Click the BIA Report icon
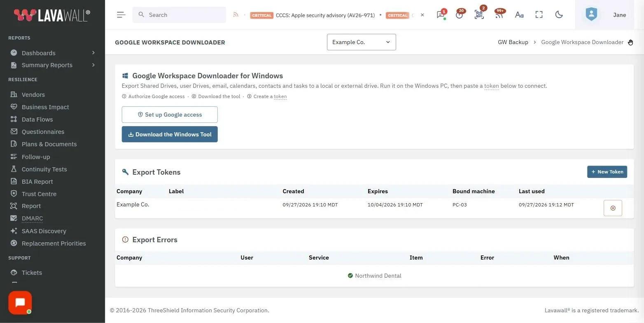Screen dimensions: 644x323 [14, 181]
